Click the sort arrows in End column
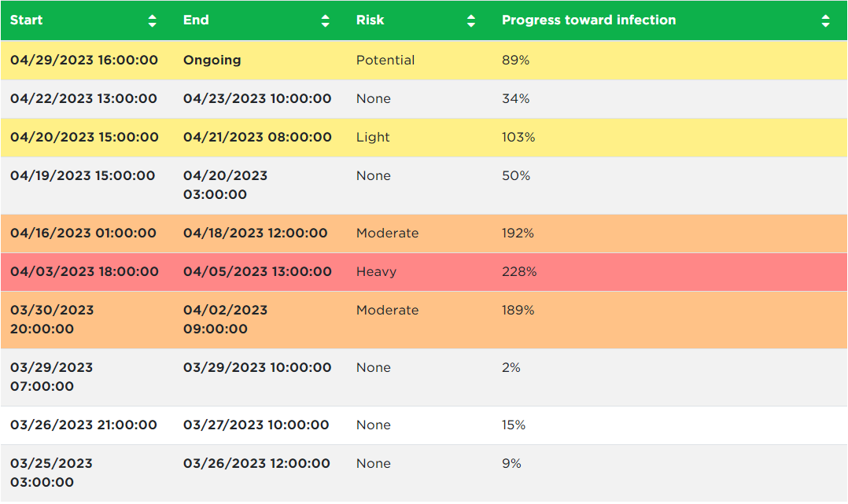Image resolution: width=848 pixels, height=504 pixels. point(326,21)
